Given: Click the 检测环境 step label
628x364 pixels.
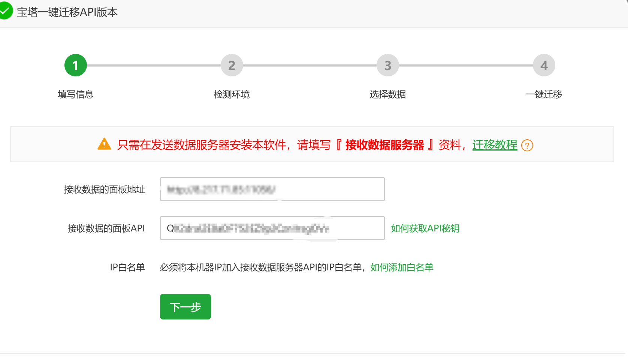Looking at the screenshot, I should point(232,94).
